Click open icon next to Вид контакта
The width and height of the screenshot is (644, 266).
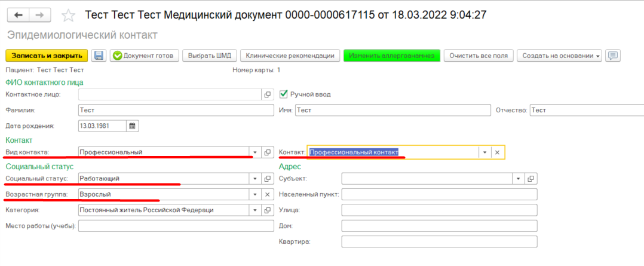point(268,152)
